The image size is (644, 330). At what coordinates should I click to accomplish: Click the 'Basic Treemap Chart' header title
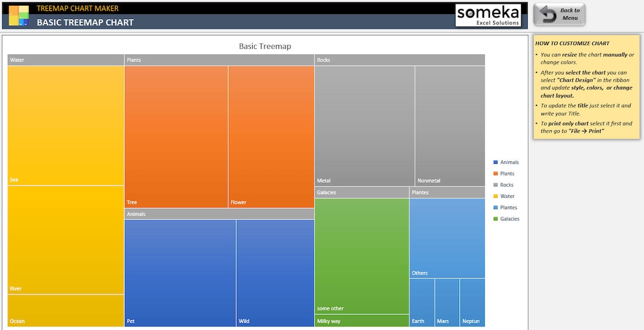pos(85,23)
